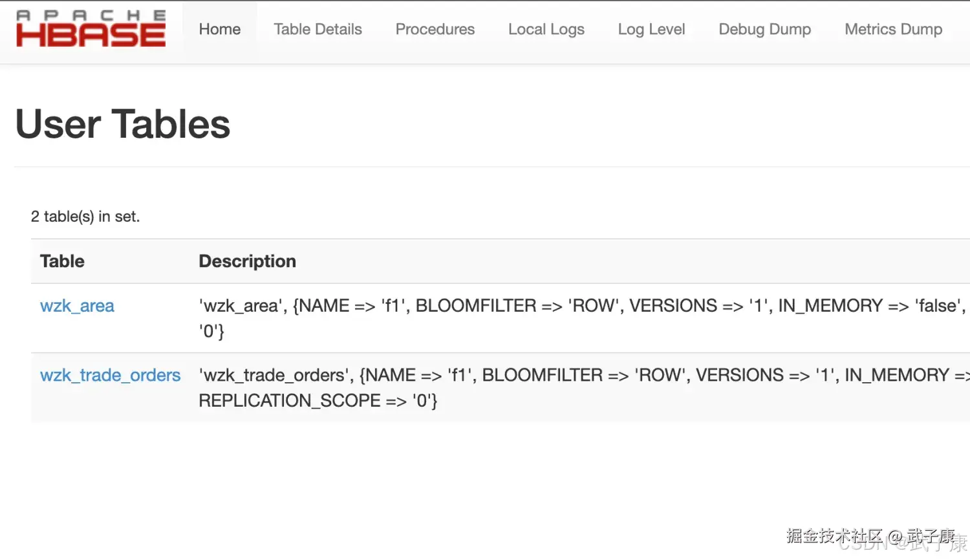The height and width of the screenshot is (560, 970).
Task: View the Metrics Dump page
Action: 894,30
